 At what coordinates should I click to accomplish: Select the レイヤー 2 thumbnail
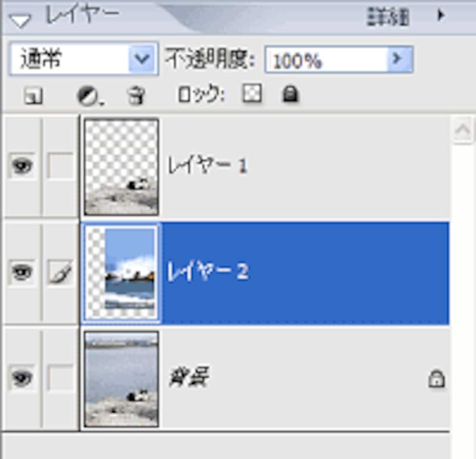click(x=121, y=273)
